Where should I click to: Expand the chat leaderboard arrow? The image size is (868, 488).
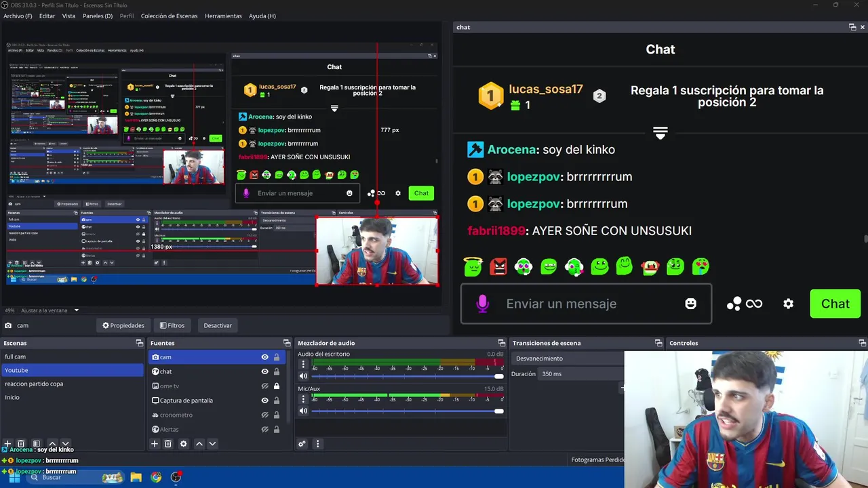660,133
